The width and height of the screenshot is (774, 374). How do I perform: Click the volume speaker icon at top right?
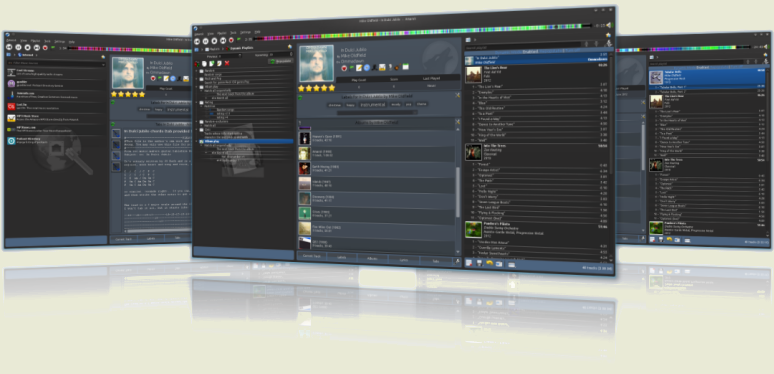point(608,25)
